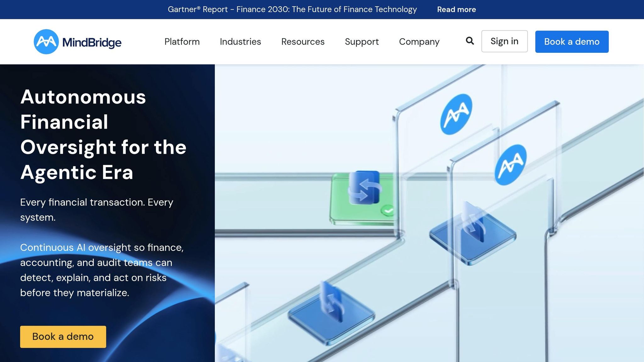Click the Gartner Report announcement text
The height and width of the screenshot is (362, 644).
tap(292, 9)
